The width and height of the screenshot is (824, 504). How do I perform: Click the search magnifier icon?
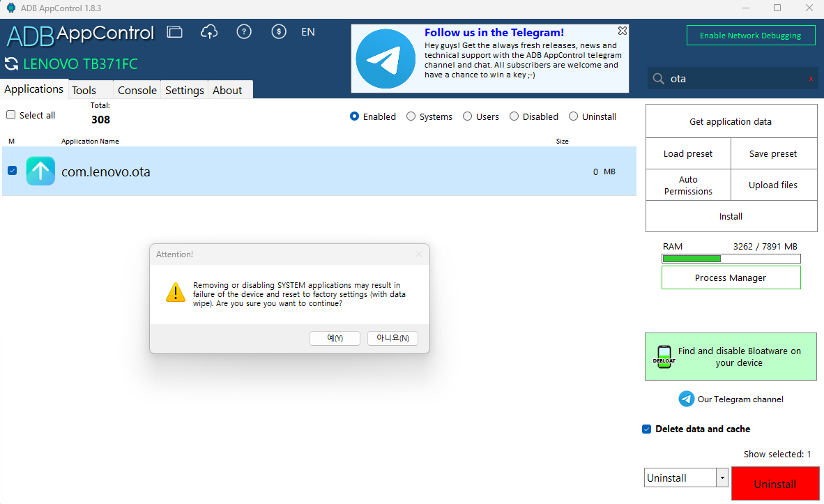tap(659, 79)
